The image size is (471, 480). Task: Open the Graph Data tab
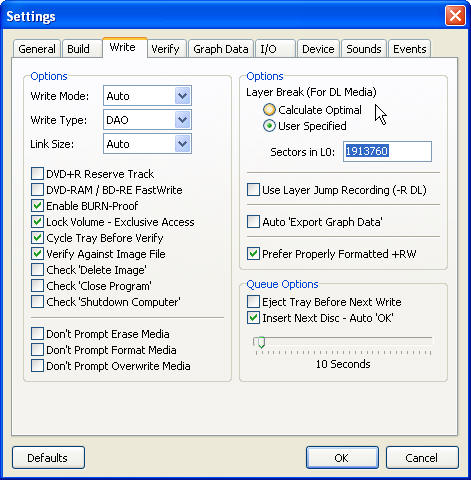click(x=221, y=49)
